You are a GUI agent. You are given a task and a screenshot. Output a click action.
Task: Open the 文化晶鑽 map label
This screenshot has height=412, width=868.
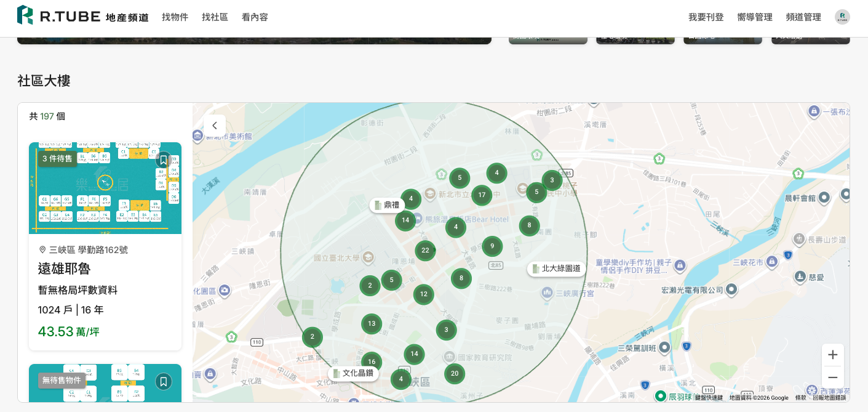click(353, 373)
